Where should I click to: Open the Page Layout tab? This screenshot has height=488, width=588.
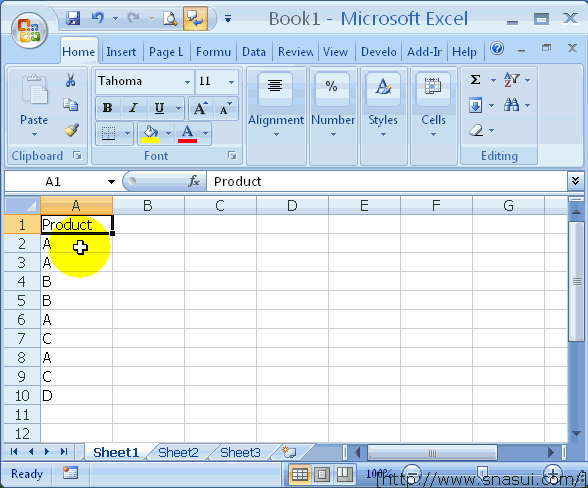166,52
